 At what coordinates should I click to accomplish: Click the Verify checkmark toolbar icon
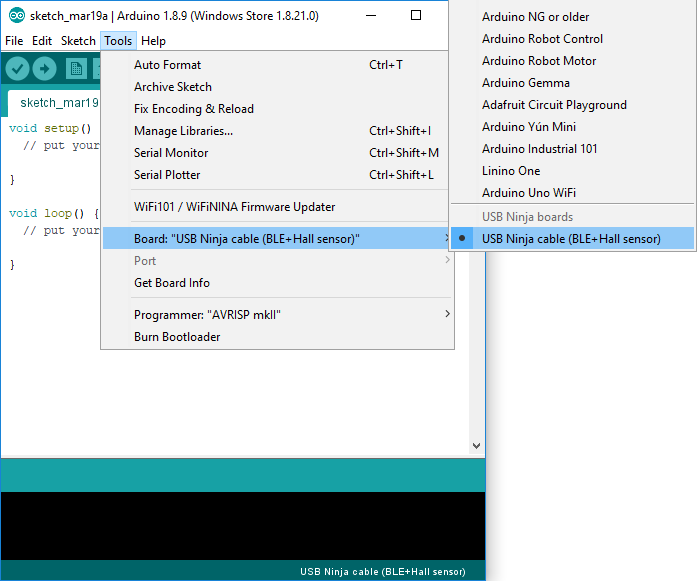tap(17, 69)
